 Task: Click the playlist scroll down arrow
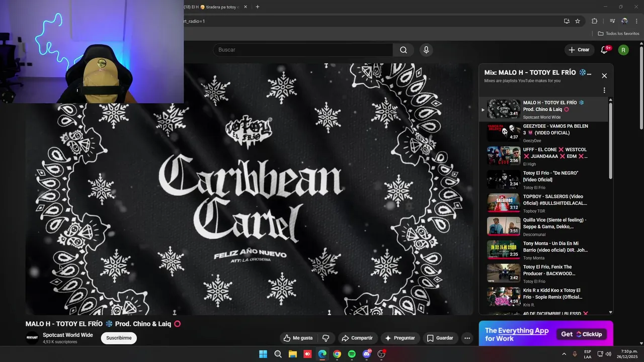point(611,312)
